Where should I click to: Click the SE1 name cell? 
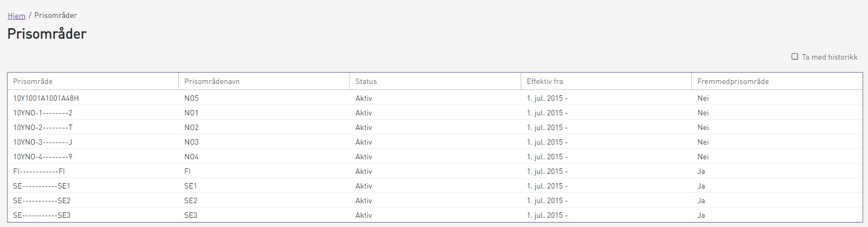[x=191, y=186]
